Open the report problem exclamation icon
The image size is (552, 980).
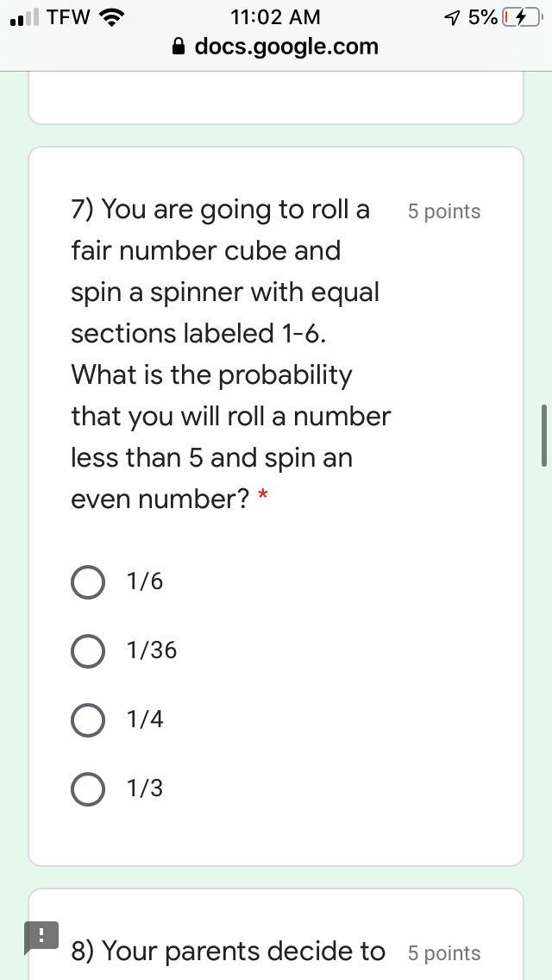[x=41, y=936]
